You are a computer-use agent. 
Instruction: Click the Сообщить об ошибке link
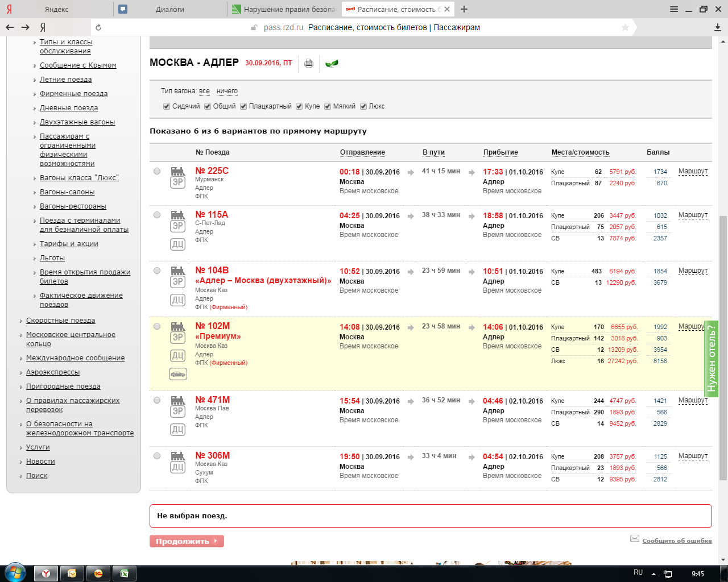point(677,541)
